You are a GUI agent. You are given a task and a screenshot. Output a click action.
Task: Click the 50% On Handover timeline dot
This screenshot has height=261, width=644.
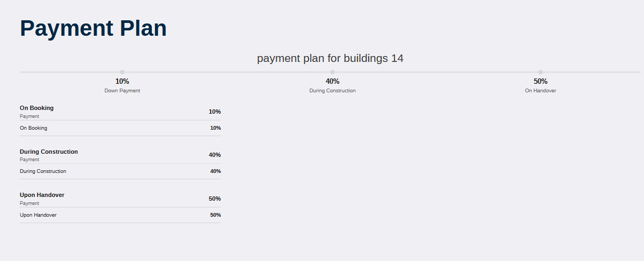point(540,72)
